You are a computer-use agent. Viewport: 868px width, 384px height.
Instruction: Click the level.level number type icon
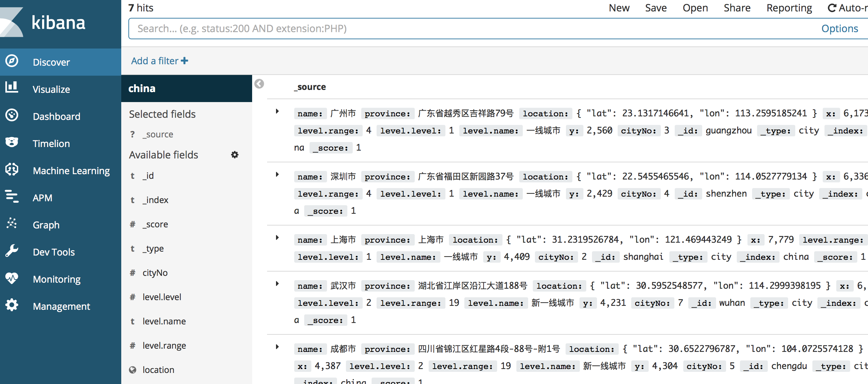pyautogui.click(x=133, y=297)
